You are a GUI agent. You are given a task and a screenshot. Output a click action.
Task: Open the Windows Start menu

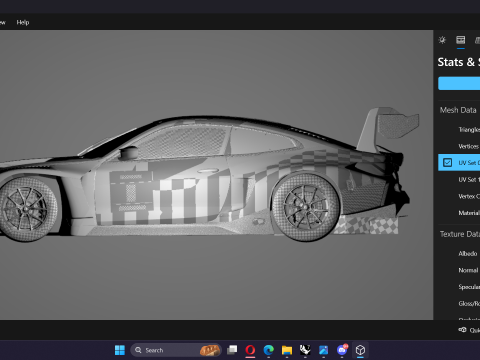point(120,350)
